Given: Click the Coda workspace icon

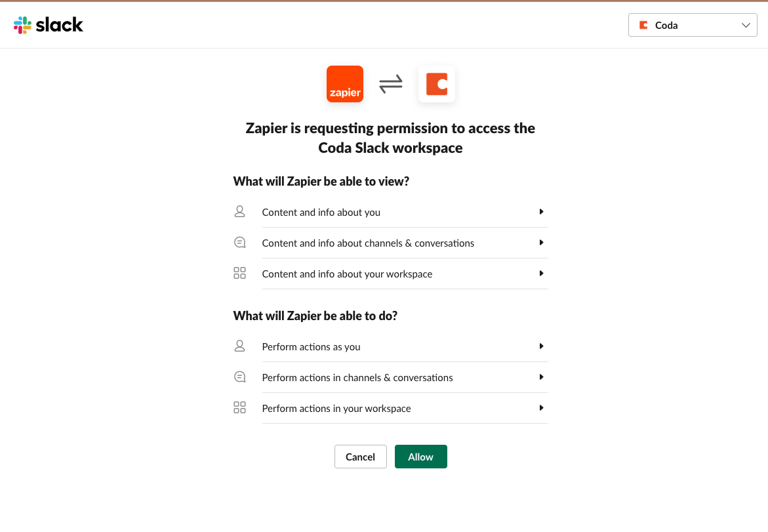Looking at the screenshot, I should click(437, 84).
